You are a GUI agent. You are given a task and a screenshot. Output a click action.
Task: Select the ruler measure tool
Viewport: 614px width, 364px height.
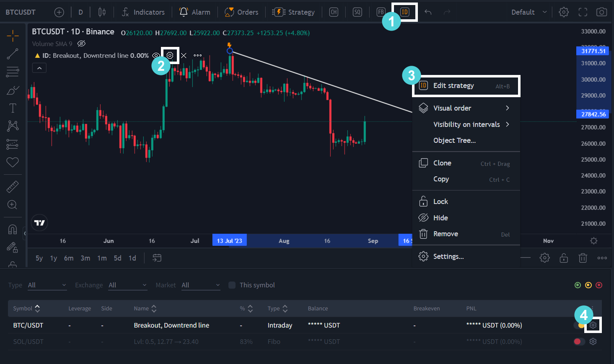point(13,187)
